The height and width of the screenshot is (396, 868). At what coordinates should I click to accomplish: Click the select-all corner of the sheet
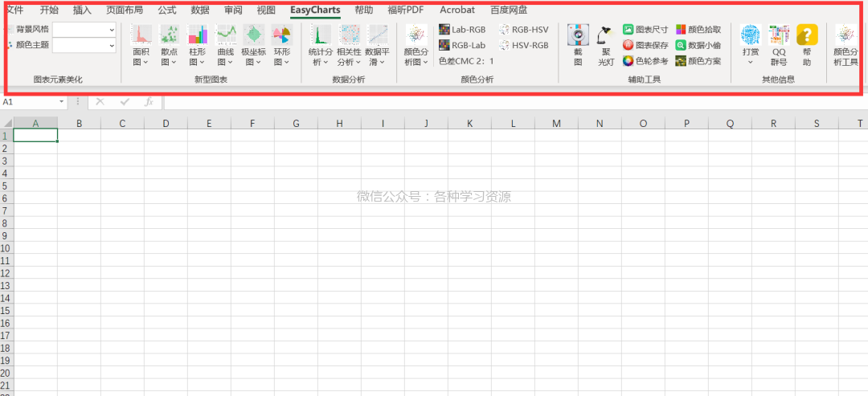[6, 124]
